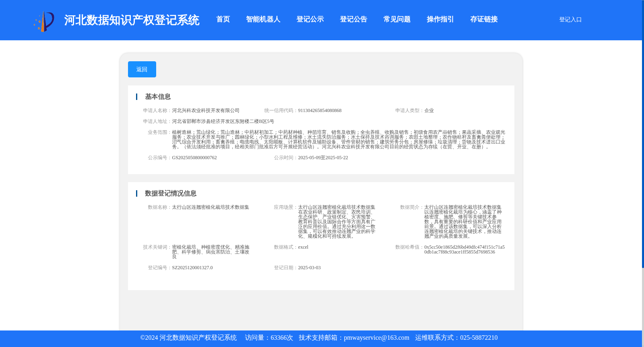Open the 存证链接 menu item
The height and width of the screenshot is (347, 644).
point(484,19)
